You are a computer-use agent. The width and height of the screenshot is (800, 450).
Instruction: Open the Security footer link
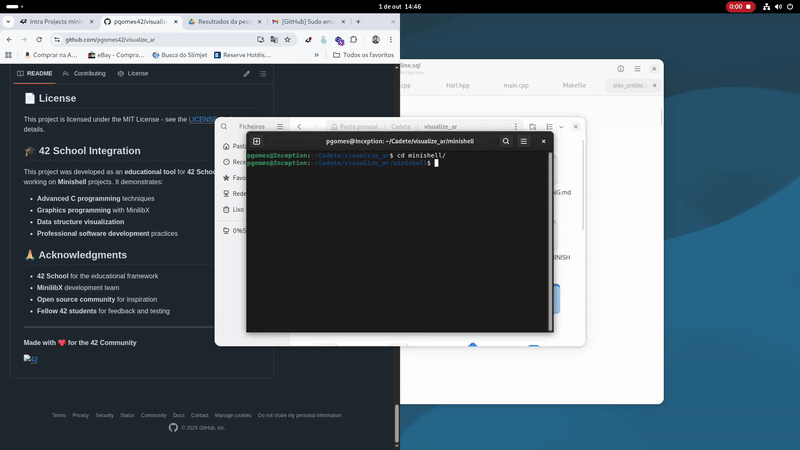[x=104, y=415]
